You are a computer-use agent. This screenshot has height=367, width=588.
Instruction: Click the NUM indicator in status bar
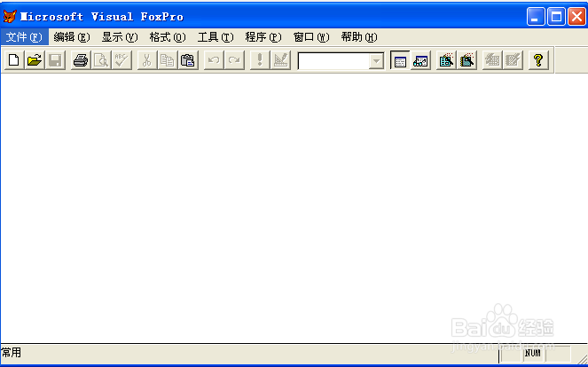coord(532,353)
